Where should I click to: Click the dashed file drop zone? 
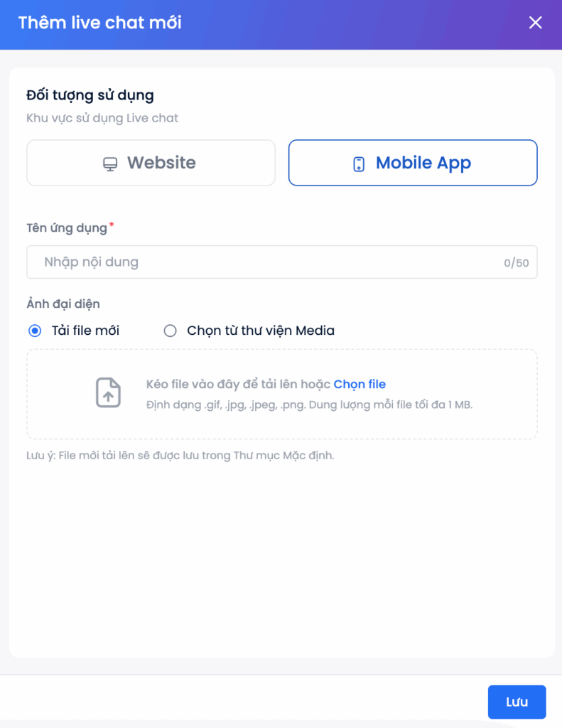click(x=281, y=394)
